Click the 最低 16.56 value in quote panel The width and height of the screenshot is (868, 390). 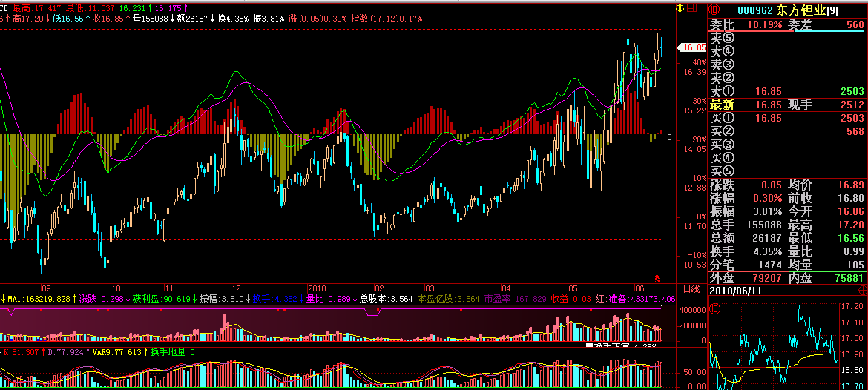click(852, 238)
